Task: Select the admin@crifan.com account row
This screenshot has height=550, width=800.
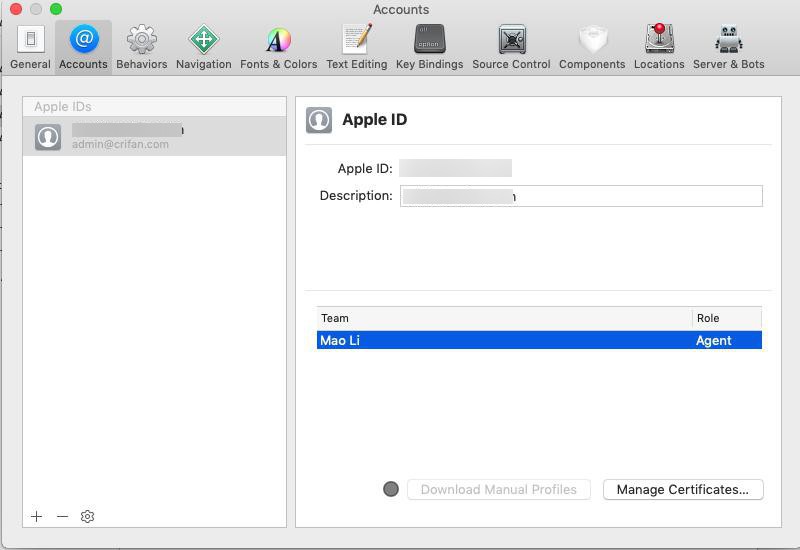Action: pyautogui.click(x=155, y=136)
